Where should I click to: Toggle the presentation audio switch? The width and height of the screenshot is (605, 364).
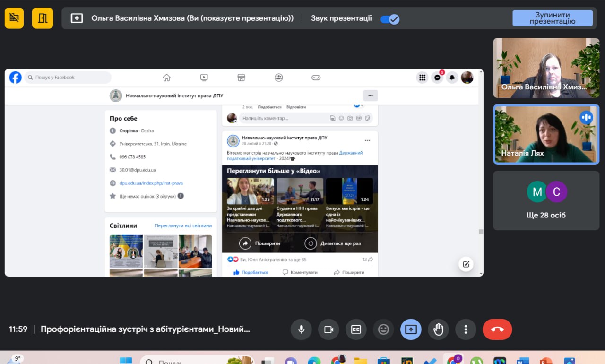coord(390,19)
